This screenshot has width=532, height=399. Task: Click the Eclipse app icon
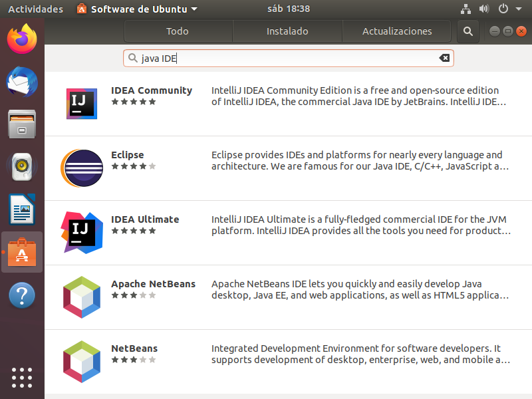click(82, 168)
